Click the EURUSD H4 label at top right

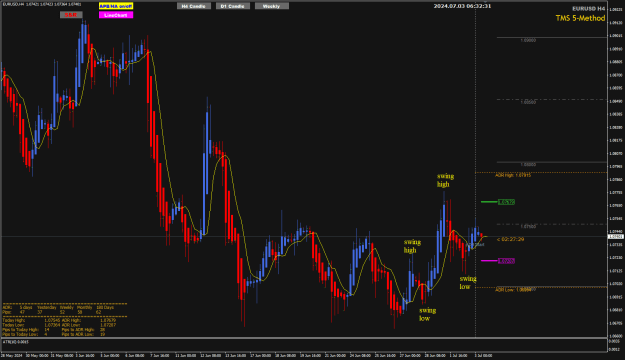pos(589,8)
